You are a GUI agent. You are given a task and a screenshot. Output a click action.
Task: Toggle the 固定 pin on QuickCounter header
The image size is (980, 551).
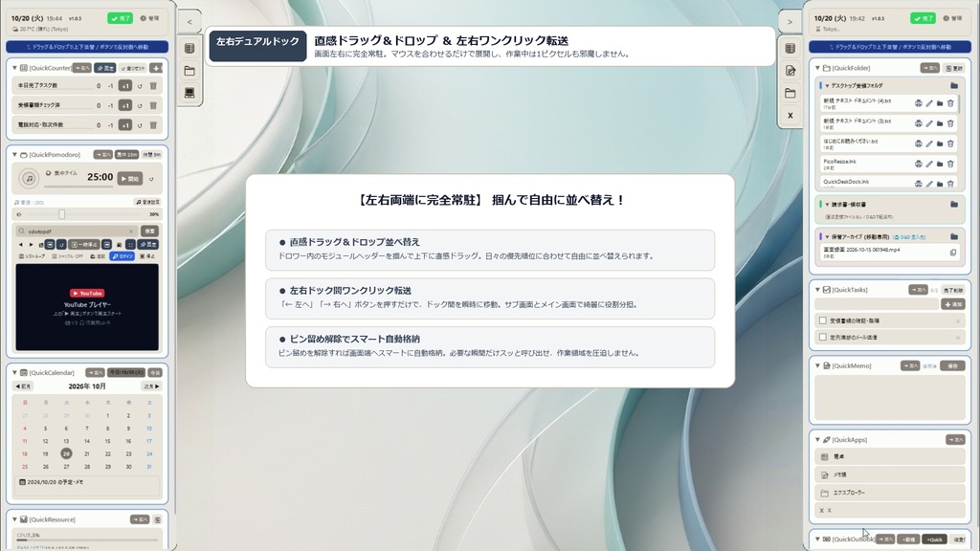click(105, 68)
